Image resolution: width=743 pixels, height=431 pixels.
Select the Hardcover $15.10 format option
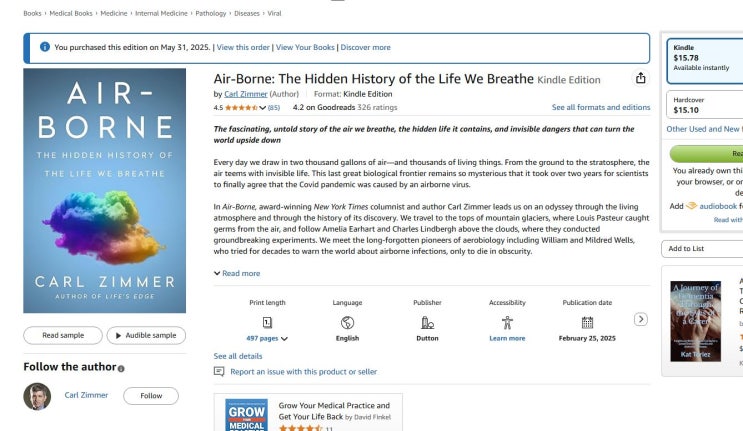pos(703,105)
